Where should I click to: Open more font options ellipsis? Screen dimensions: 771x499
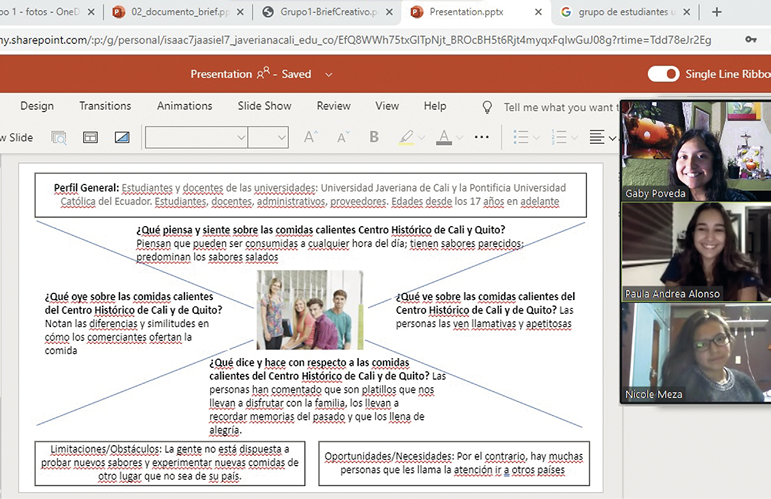482,137
